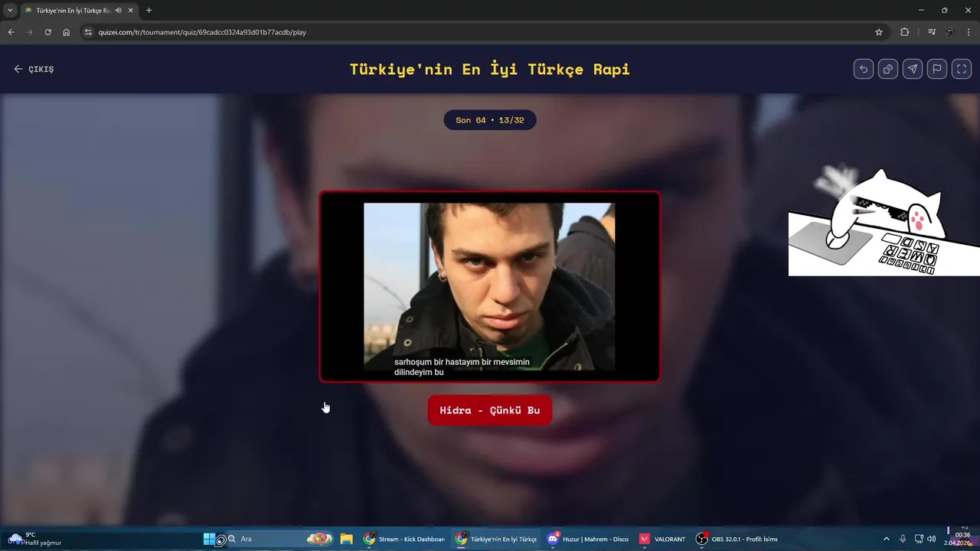Click the browser back arrow
Screen dimensions: 980x551
(x=11, y=32)
